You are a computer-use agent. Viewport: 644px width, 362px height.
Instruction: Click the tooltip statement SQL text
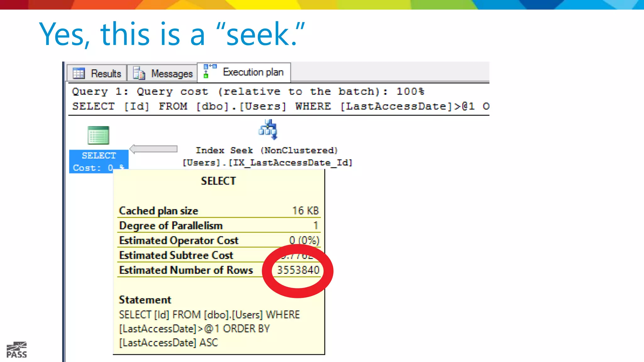click(209, 328)
